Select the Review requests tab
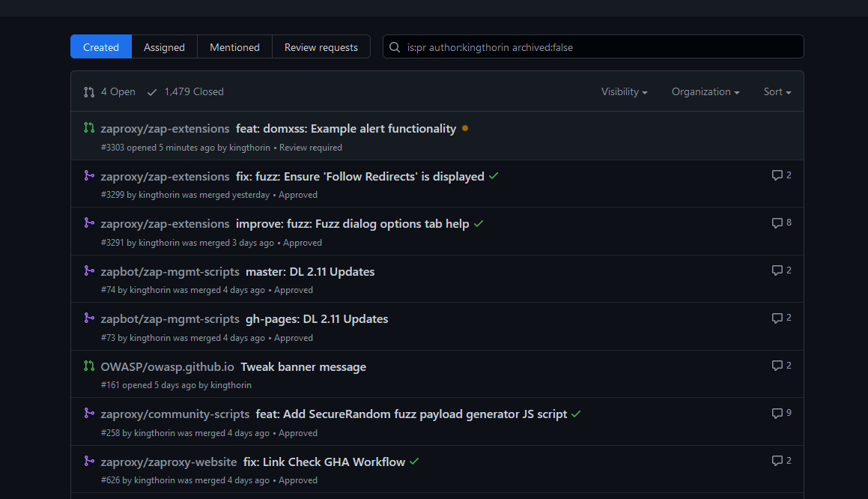This screenshot has width=868, height=499. tap(321, 46)
